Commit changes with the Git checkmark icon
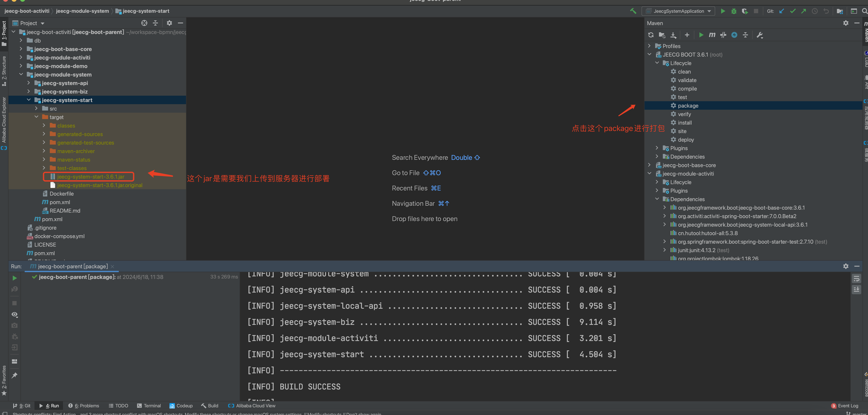 point(793,11)
